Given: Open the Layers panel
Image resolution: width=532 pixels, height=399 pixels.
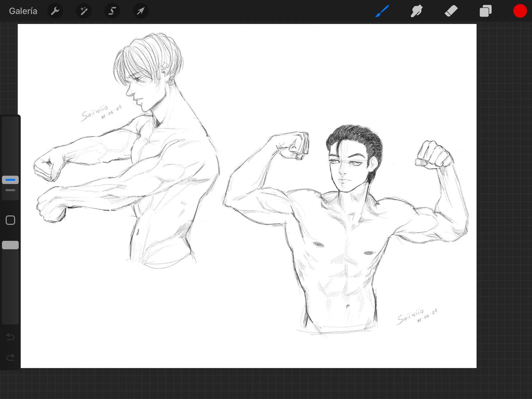Looking at the screenshot, I should coord(485,11).
